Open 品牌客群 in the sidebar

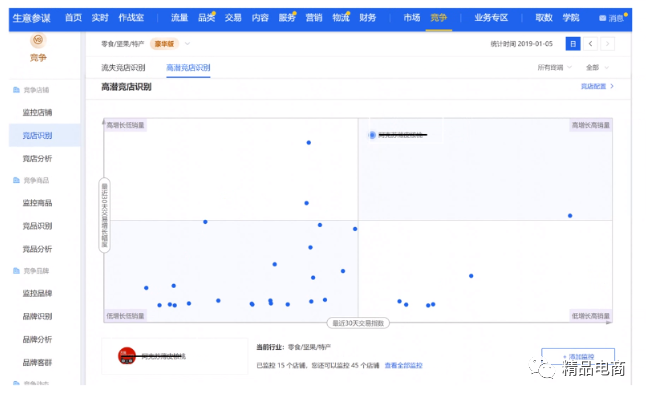(x=37, y=362)
